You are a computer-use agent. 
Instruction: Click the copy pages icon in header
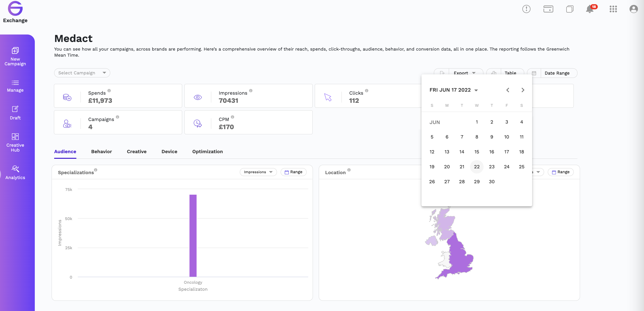coord(570,9)
